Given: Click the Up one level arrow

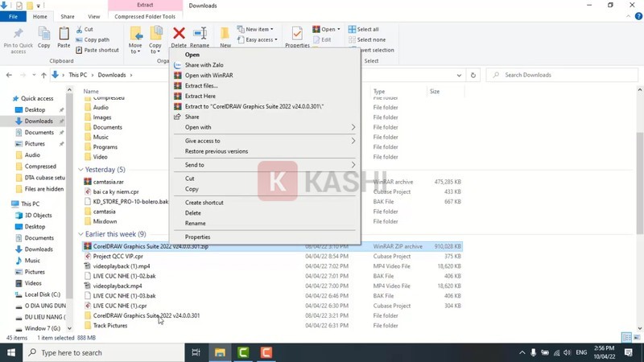Looking at the screenshot, I should [43, 75].
